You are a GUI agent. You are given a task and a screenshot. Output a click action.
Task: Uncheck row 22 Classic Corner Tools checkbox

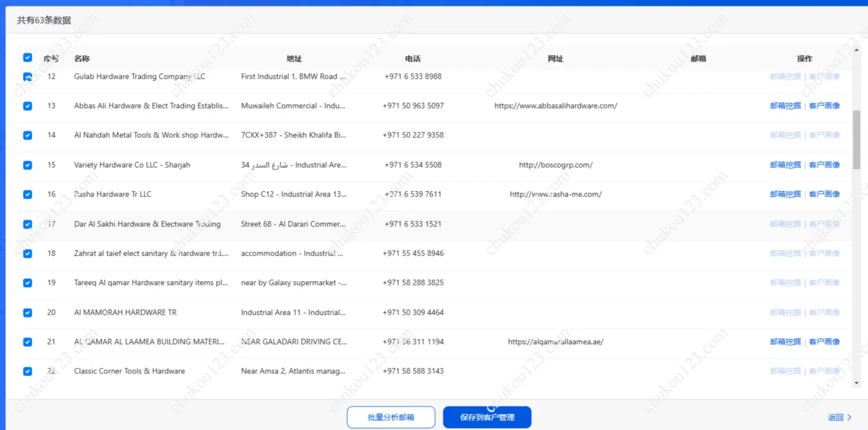28,371
